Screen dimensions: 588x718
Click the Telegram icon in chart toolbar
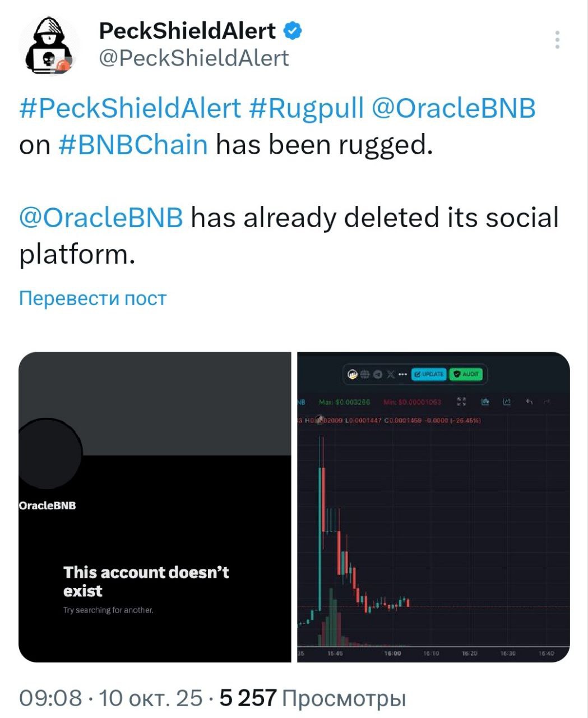click(x=377, y=374)
